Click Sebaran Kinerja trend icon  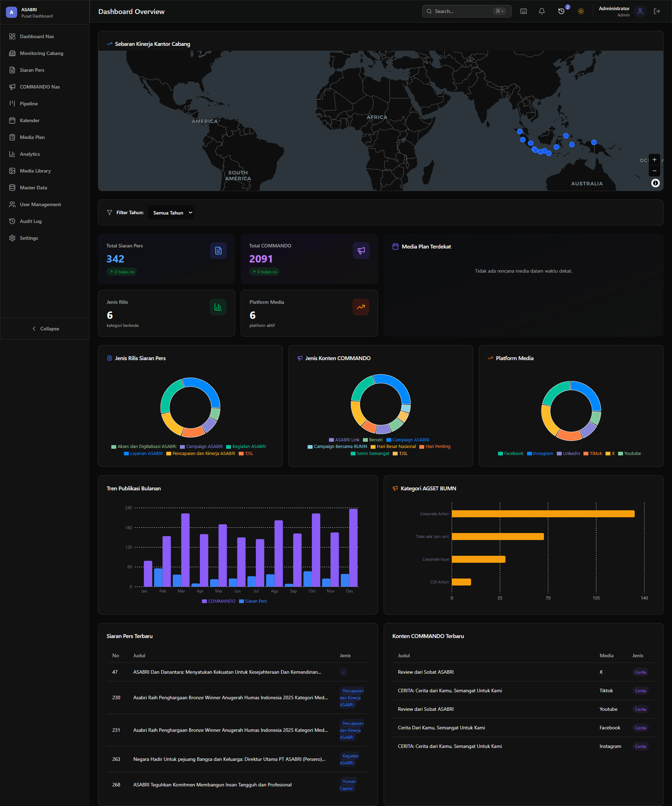tap(110, 44)
